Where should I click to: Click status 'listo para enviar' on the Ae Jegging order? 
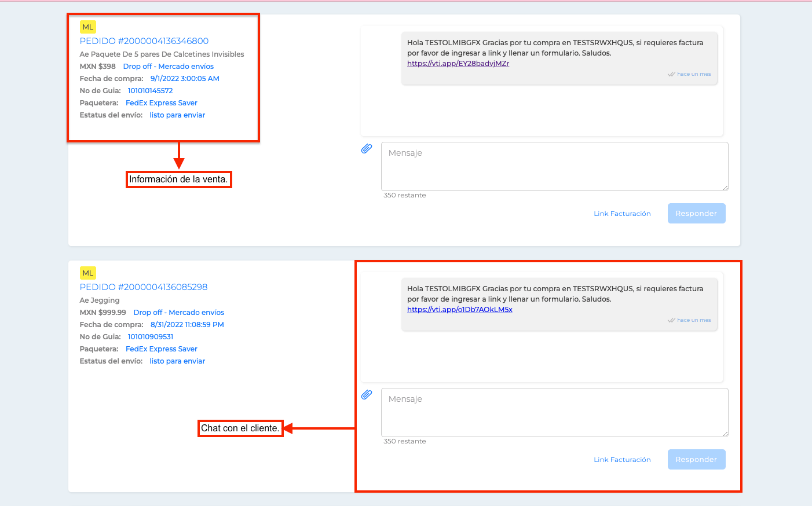click(x=177, y=361)
